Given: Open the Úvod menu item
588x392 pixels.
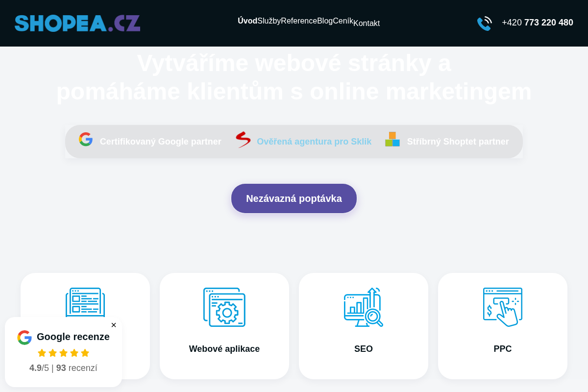Looking at the screenshot, I should 247,21.
